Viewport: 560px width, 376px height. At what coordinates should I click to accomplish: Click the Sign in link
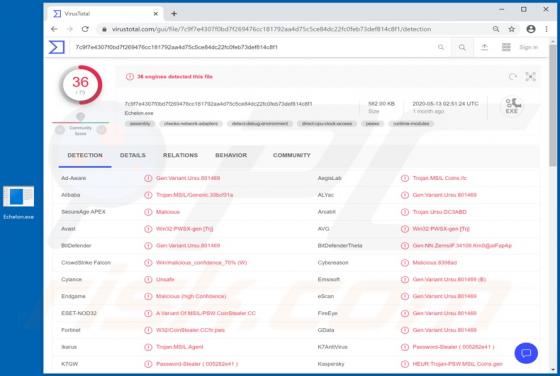529,47
